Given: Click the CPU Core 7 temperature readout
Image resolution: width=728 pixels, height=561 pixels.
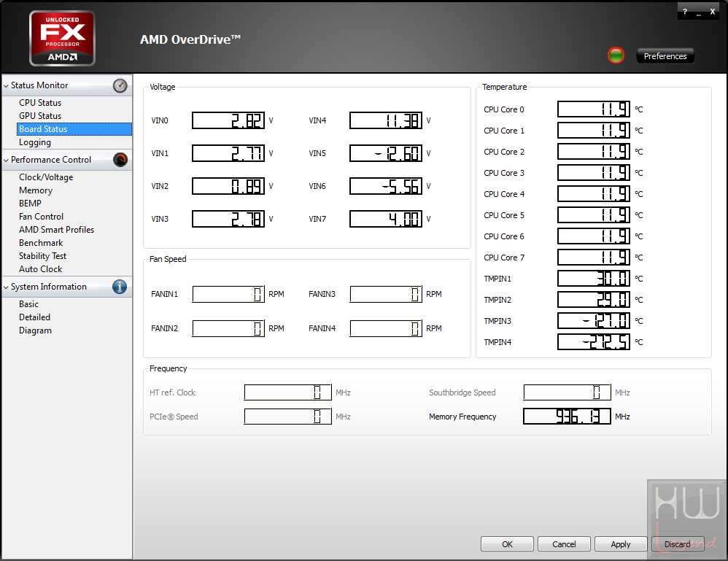Looking at the screenshot, I should pyautogui.click(x=594, y=258).
